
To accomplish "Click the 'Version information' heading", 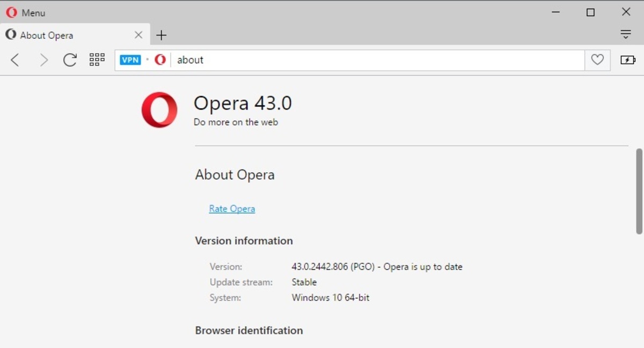I will (x=244, y=241).
